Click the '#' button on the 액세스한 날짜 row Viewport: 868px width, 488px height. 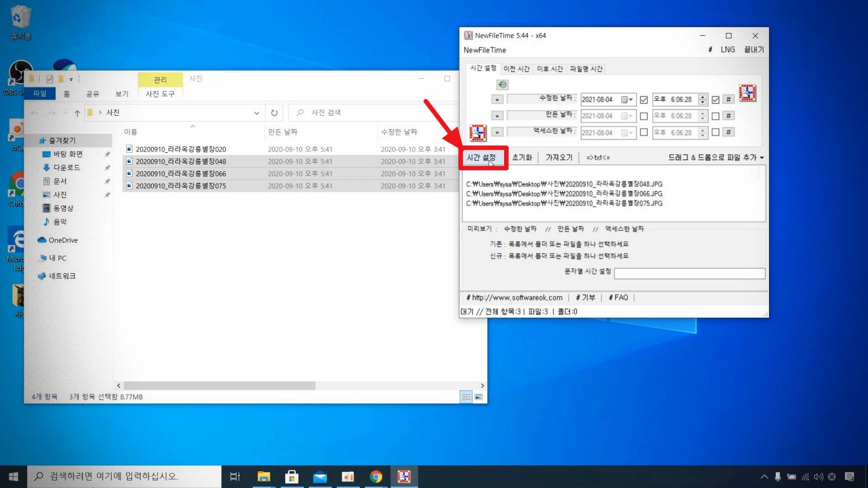coord(729,132)
